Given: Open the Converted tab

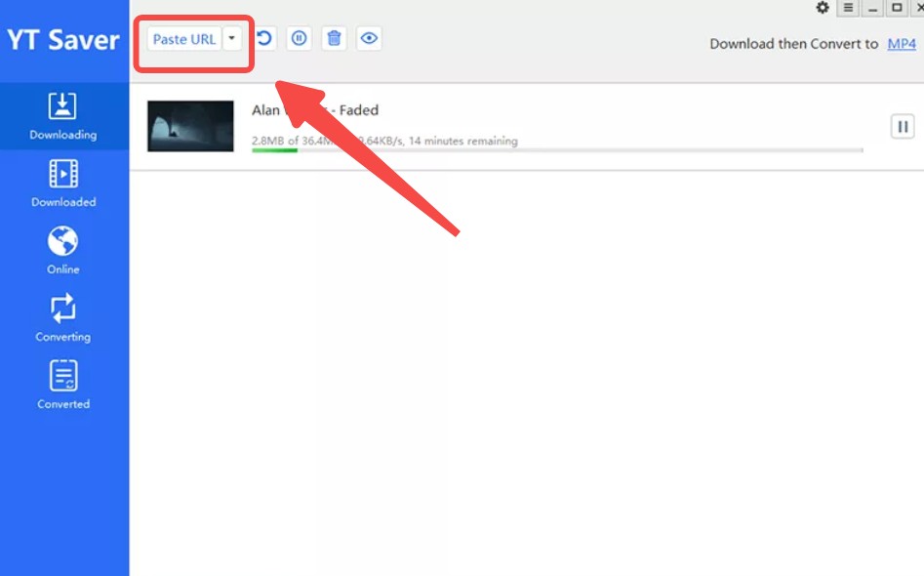Looking at the screenshot, I should (63, 385).
